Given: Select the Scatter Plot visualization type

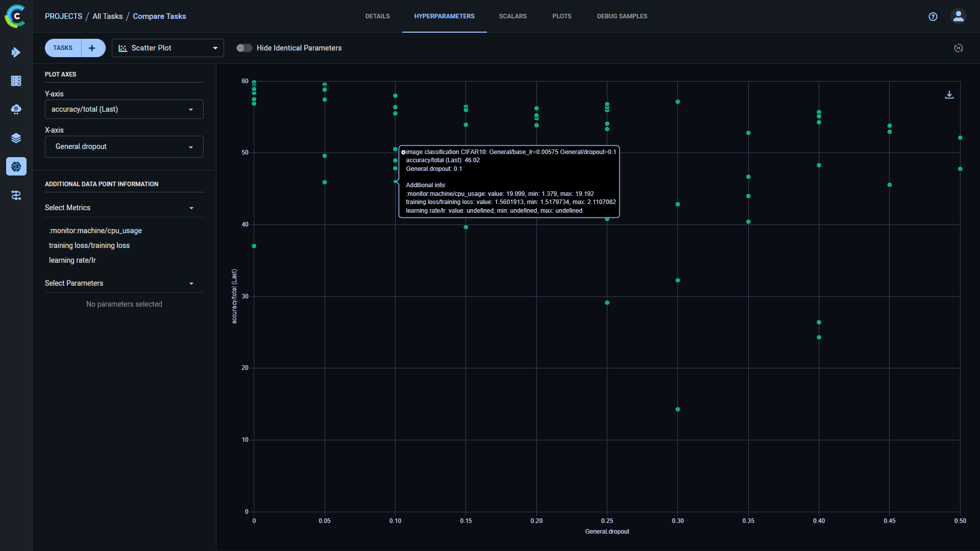Looking at the screenshot, I should click(x=167, y=48).
